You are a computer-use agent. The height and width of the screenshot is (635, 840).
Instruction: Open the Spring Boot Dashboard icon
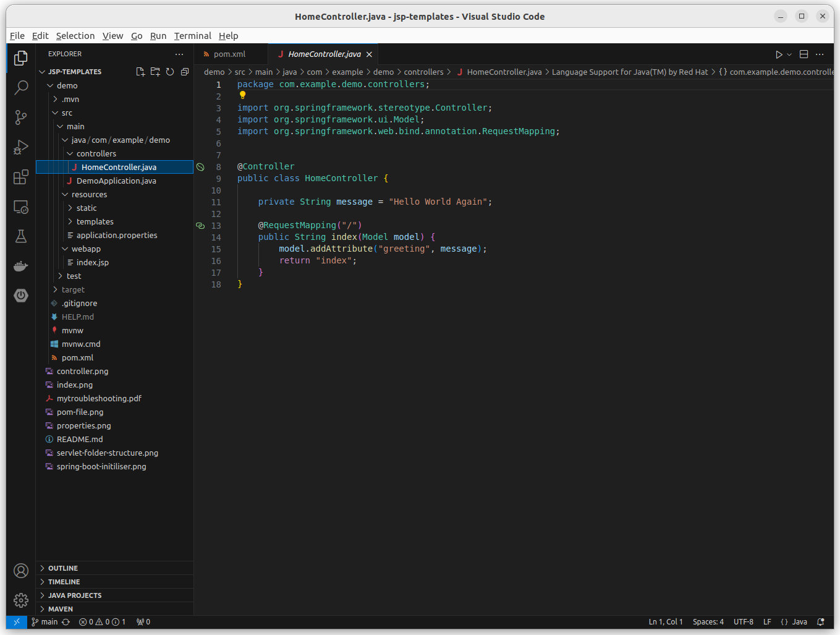(21, 296)
